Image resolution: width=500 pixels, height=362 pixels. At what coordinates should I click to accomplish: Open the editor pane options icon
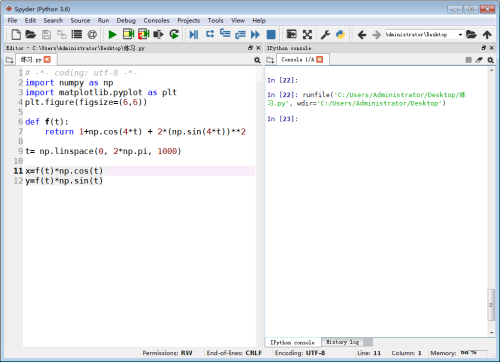click(257, 60)
